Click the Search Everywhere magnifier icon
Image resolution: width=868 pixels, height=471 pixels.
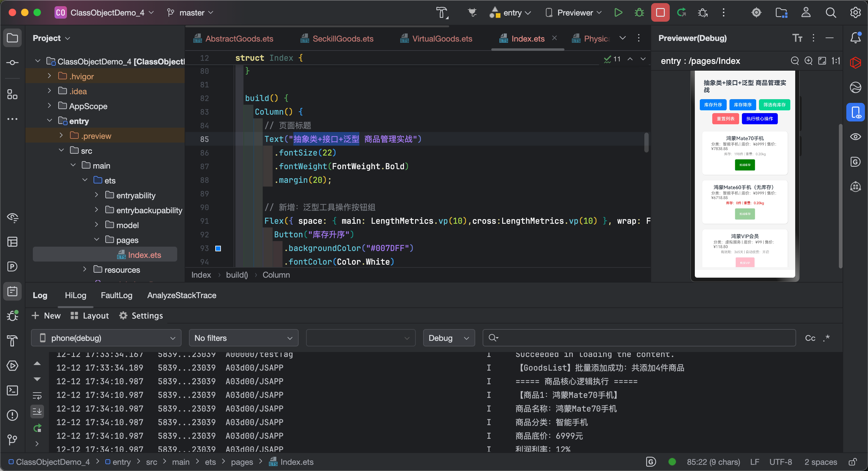(x=831, y=13)
